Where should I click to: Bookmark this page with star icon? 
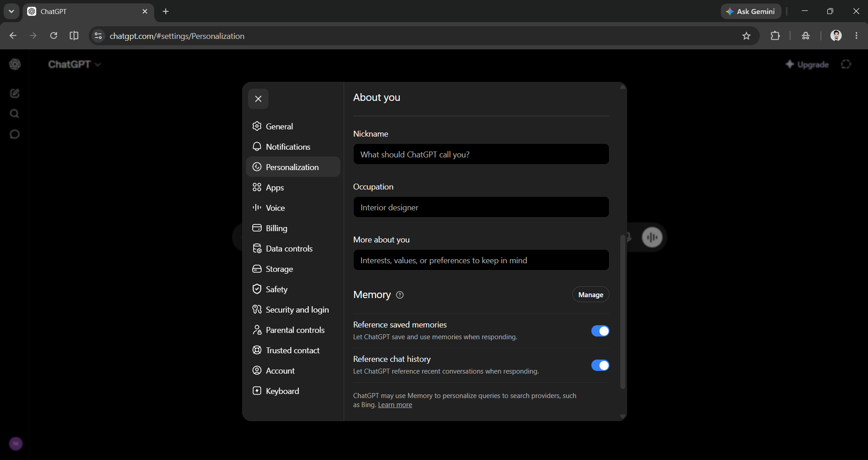click(746, 36)
